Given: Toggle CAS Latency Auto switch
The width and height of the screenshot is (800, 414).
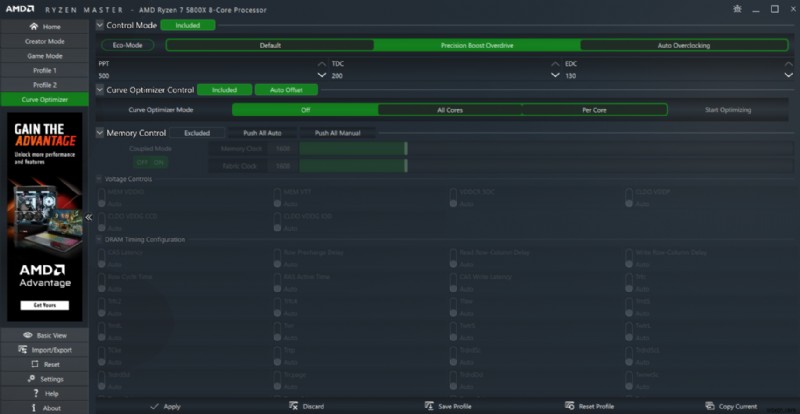Looking at the screenshot, I should pos(102,259).
